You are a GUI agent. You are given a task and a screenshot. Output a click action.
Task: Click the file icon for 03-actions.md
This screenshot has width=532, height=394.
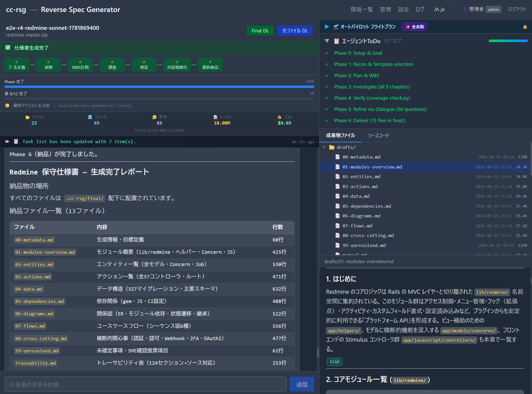tap(338, 187)
